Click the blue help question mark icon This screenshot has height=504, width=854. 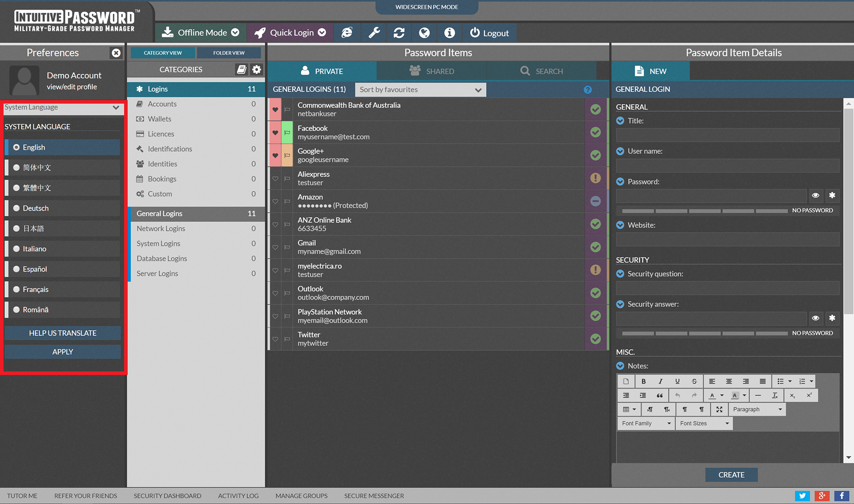(588, 89)
